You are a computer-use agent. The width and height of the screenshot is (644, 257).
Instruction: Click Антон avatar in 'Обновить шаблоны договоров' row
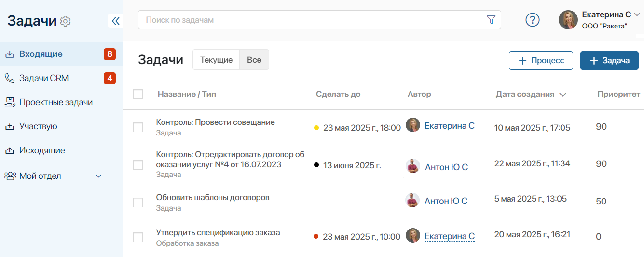(x=413, y=200)
